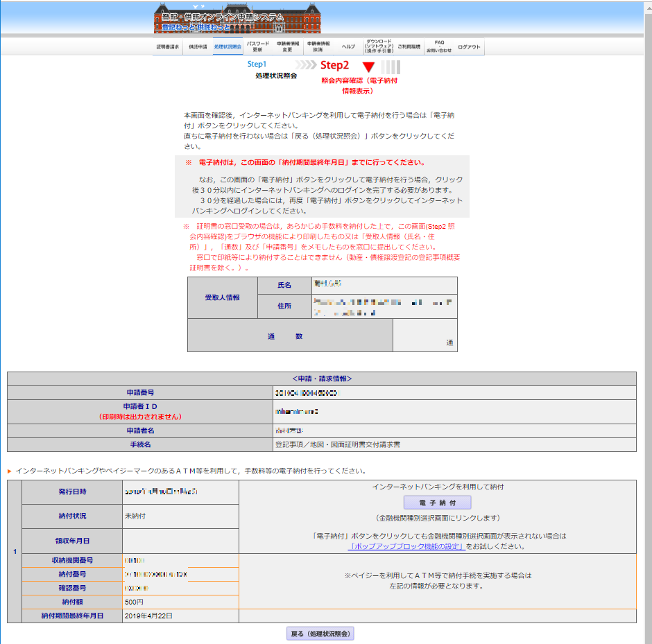This screenshot has width=652, height=644.
Task: Click the Step1 処理状況照会 label
Action: [x=275, y=70]
